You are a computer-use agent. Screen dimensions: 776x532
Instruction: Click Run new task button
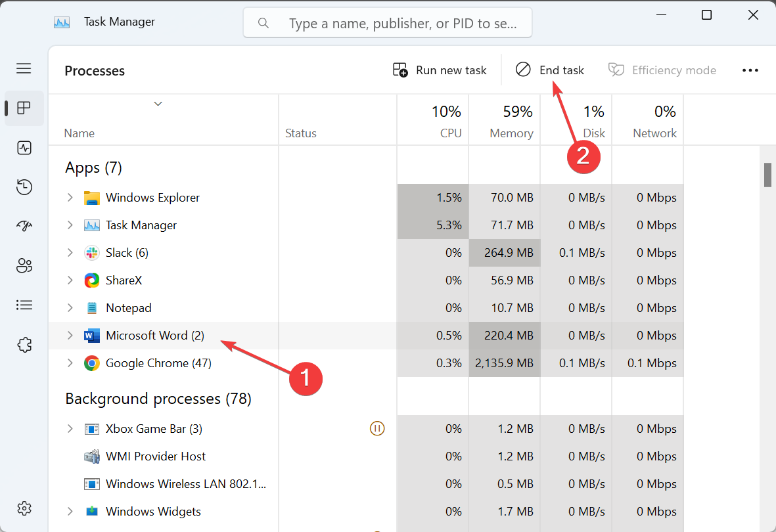click(440, 70)
